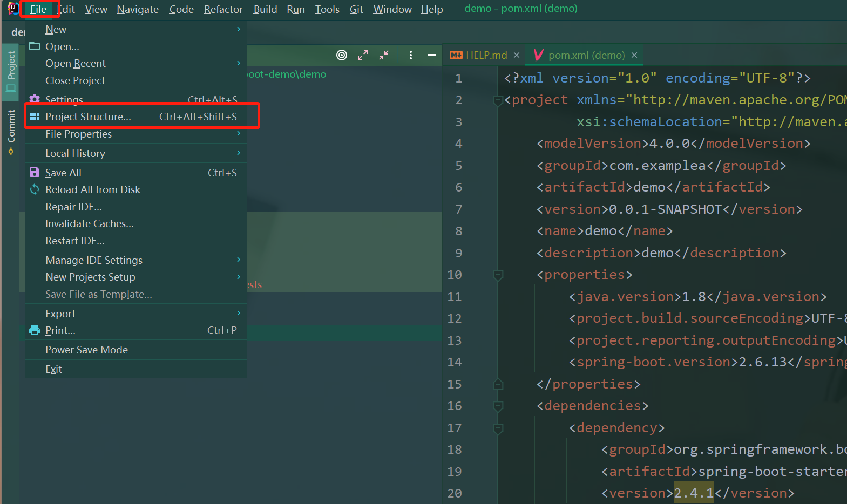Open the Commit tool window side tab

pyautogui.click(x=11, y=132)
